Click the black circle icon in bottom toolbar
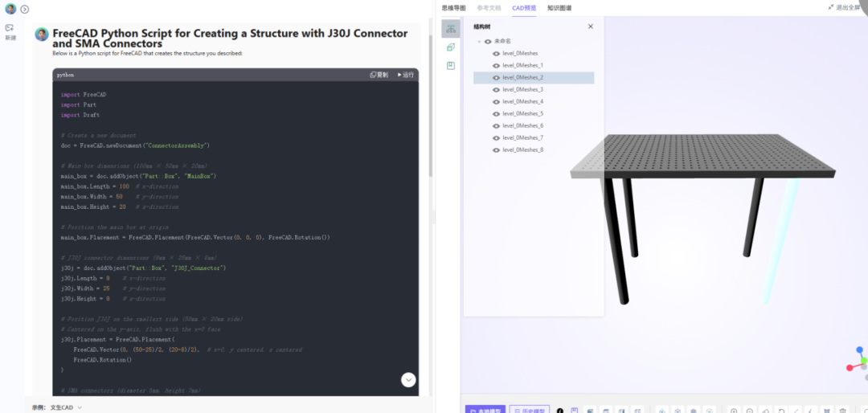 [x=559, y=411]
